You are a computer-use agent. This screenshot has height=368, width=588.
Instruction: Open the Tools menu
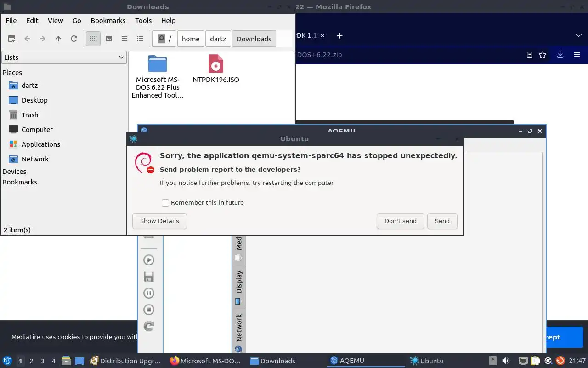click(143, 21)
